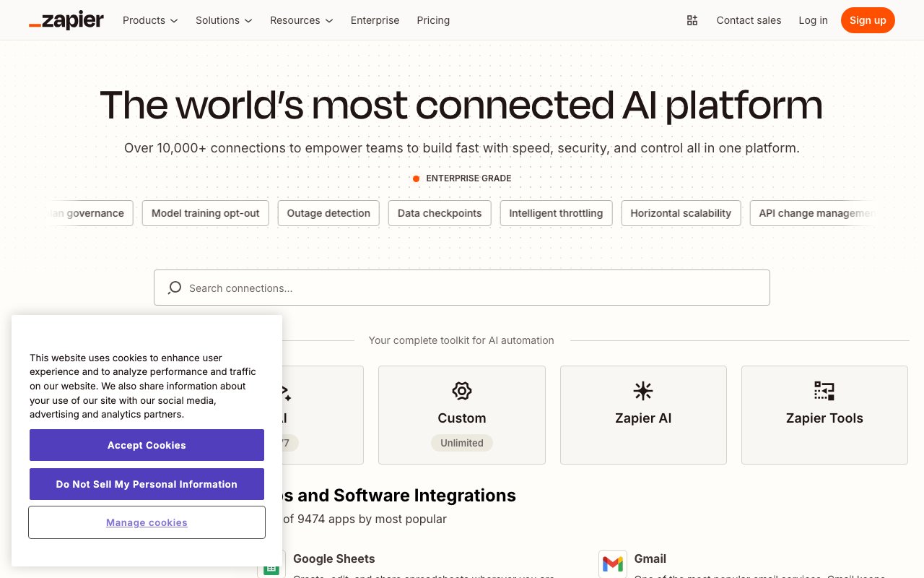Open the Google Sheets app icon
The image size is (924, 578).
point(271,565)
